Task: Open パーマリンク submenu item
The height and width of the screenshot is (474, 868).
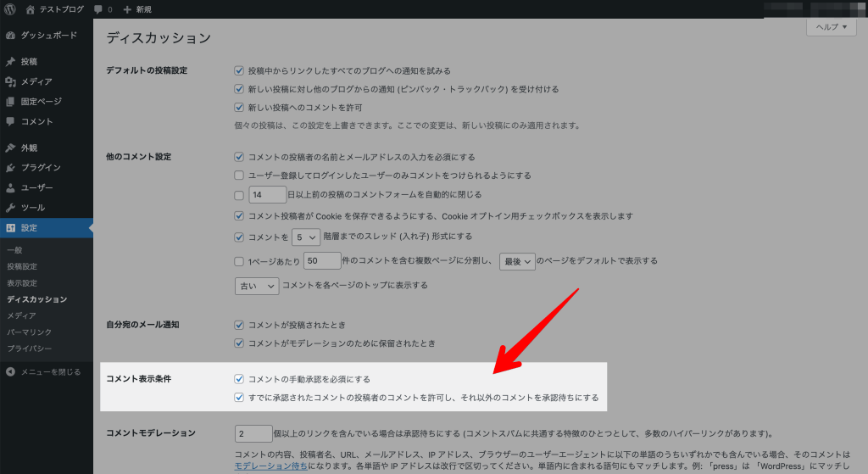Action: pos(30,332)
